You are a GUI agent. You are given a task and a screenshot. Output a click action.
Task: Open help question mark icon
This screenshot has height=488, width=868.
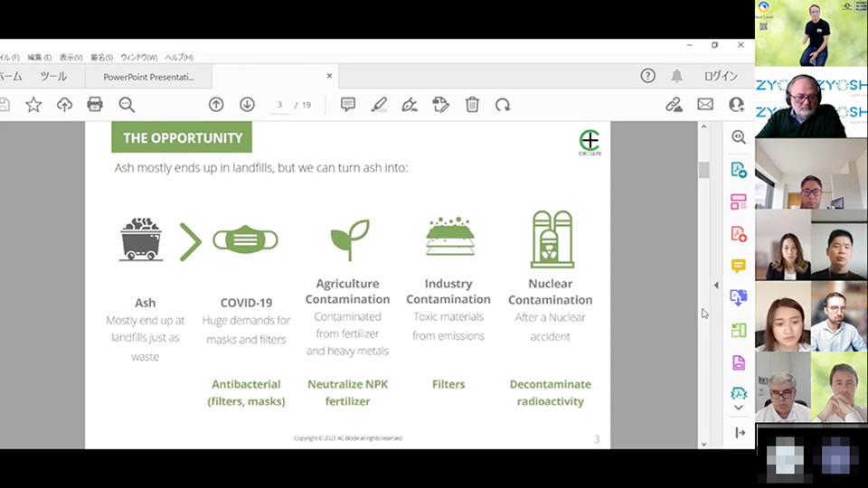[647, 76]
